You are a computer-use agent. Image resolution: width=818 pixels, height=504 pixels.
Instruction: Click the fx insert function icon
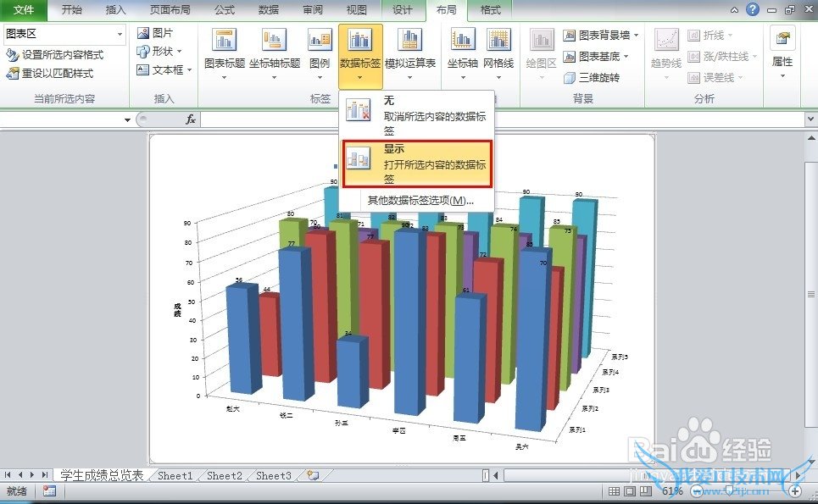click(x=191, y=119)
